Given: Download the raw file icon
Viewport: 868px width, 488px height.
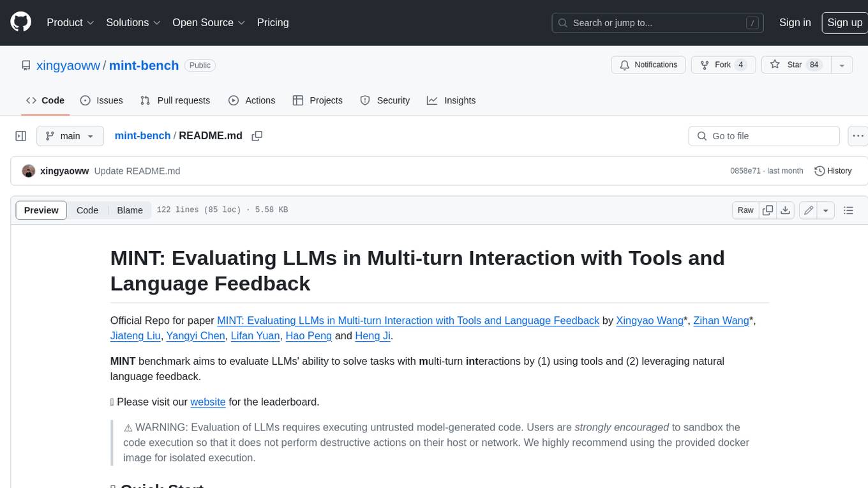Looking at the screenshot, I should 786,210.
